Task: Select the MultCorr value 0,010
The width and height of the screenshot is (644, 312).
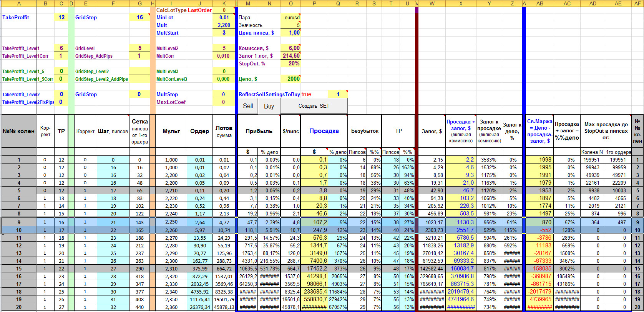Action: tap(224, 56)
